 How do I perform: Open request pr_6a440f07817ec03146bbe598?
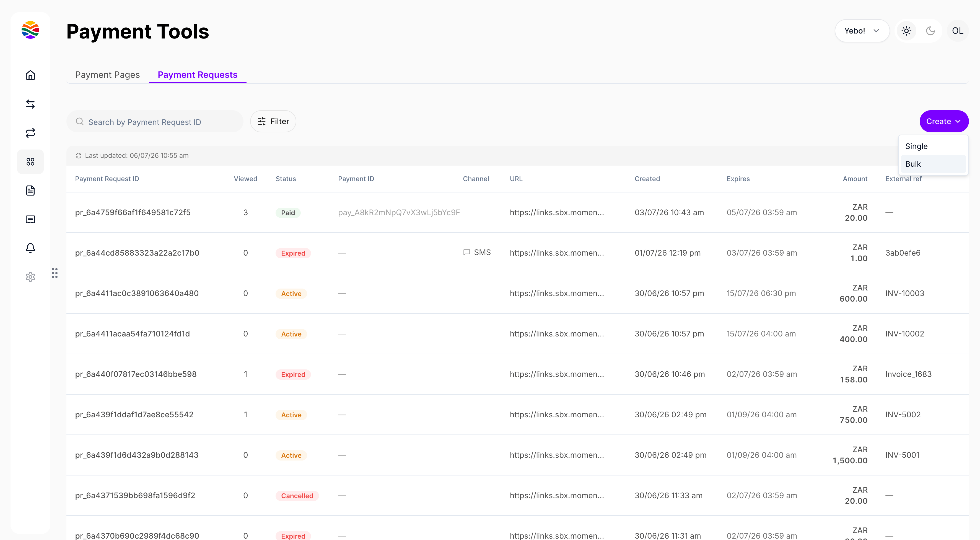point(136,374)
